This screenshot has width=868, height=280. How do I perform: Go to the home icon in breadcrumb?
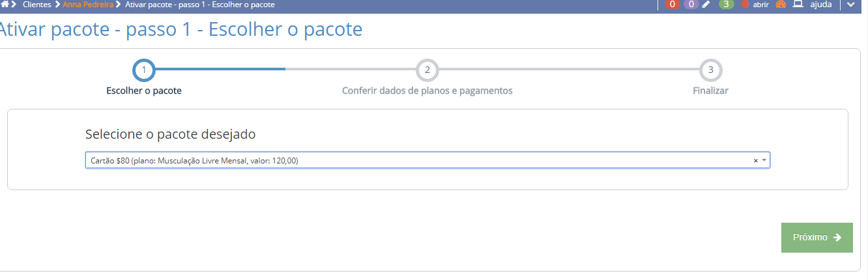(5, 5)
